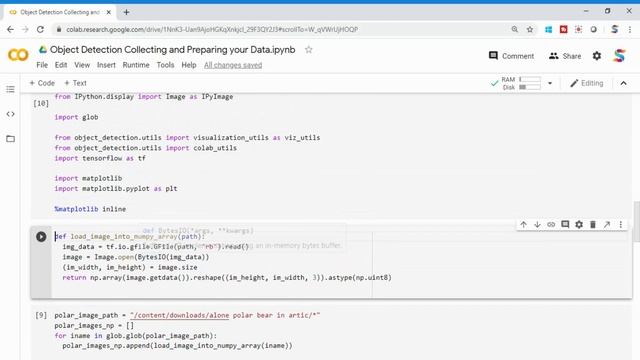Image resolution: width=640 pixels, height=360 pixels.
Task: Open the Colab logo home link
Action: coord(18,55)
